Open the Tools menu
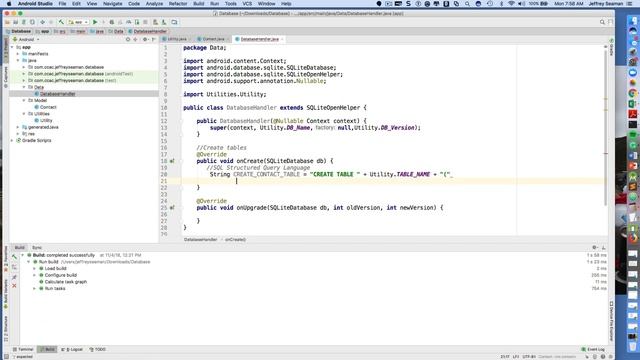The height and width of the screenshot is (360, 640). click(x=231, y=4)
